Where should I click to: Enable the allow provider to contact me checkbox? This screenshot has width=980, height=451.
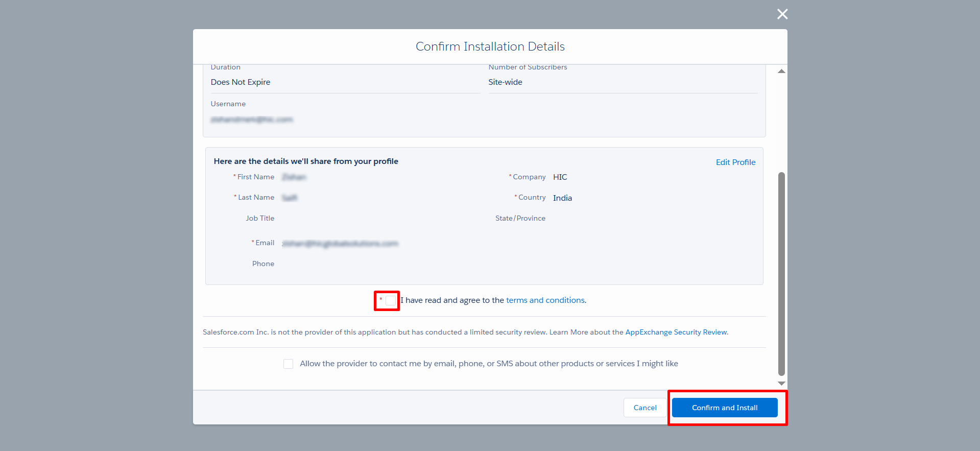[289, 364]
